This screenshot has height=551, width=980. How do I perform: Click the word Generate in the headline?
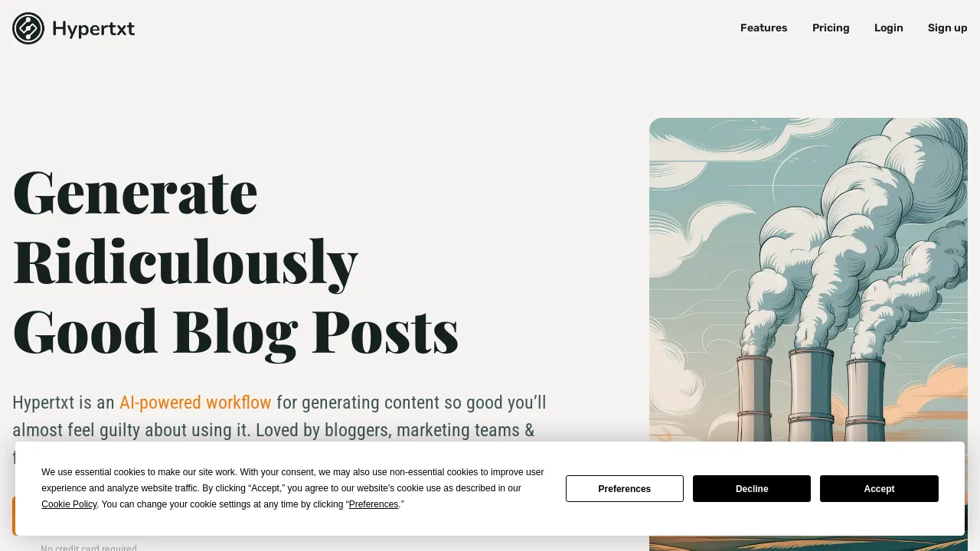[x=135, y=191]
